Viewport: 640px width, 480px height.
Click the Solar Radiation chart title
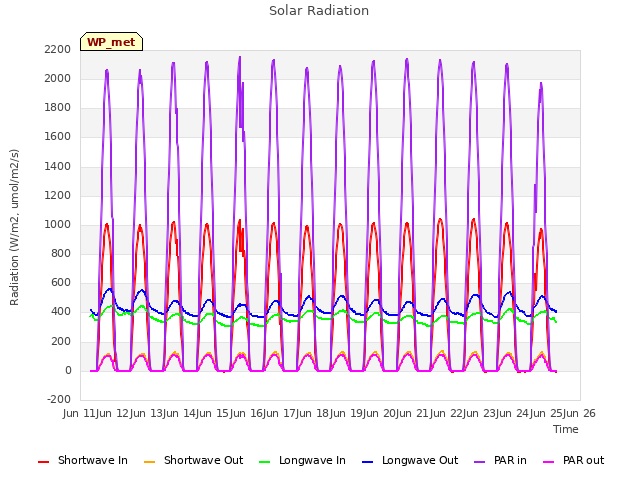click(319, 11)
